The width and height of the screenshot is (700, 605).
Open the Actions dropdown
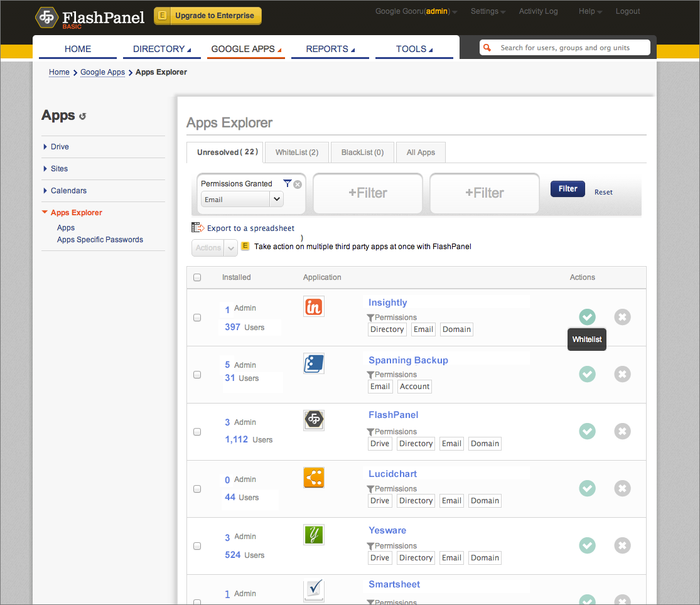[214, 248]
